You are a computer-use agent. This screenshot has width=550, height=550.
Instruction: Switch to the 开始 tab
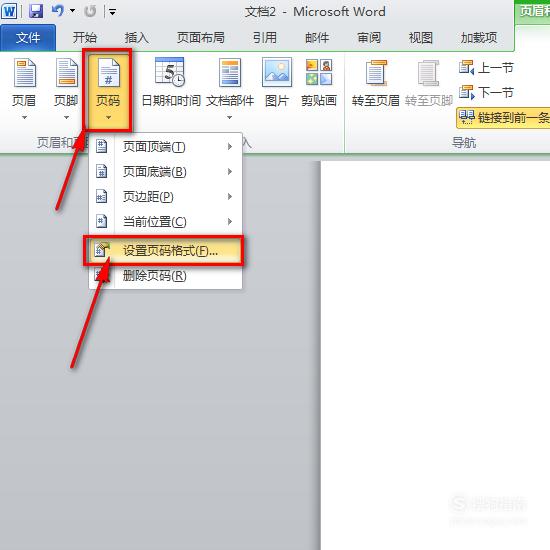85,37
